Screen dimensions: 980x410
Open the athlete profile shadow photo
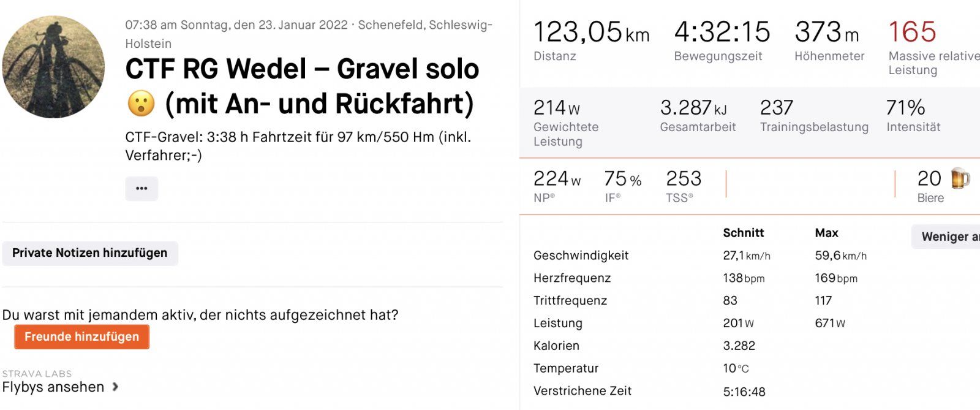pos(53,67)
